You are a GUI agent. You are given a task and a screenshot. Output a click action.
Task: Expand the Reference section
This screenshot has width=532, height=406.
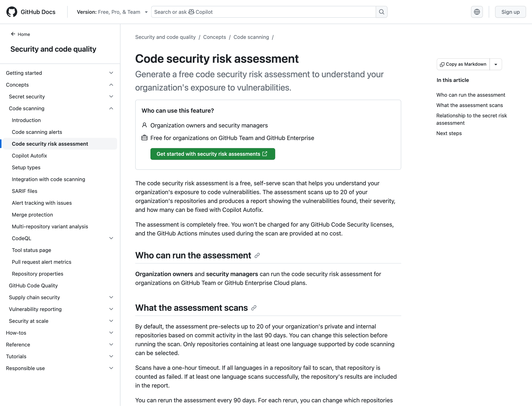(111, 344)
